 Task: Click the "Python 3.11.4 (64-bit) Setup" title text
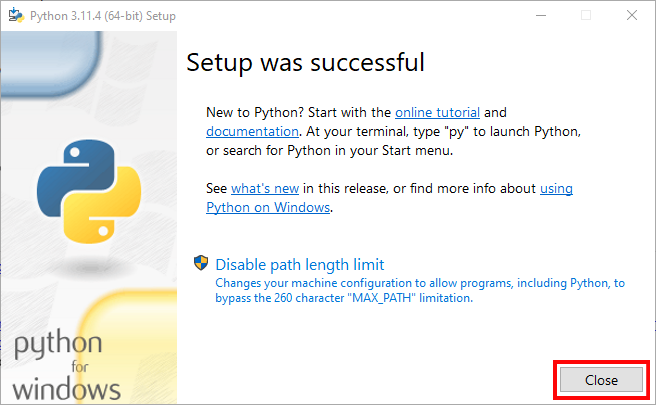pos(100,14)
